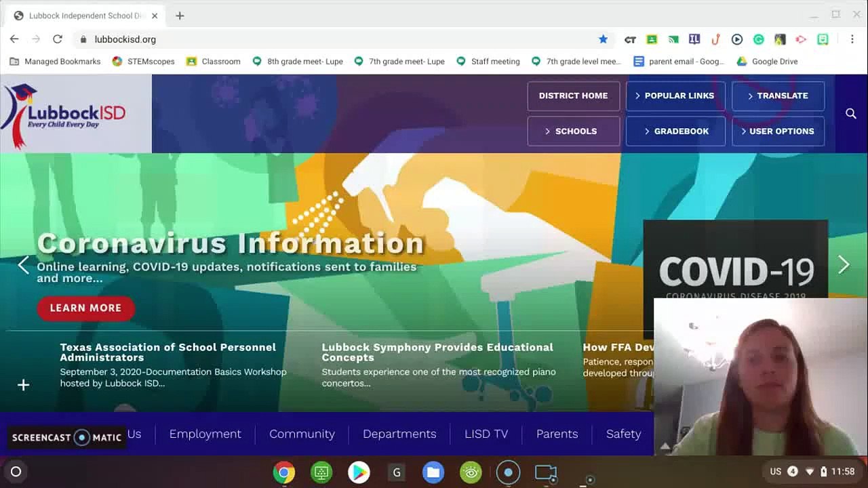Screen dimensions: 868x488
Task: Open the Chrome three-dot menu
Action: [852, 39]
